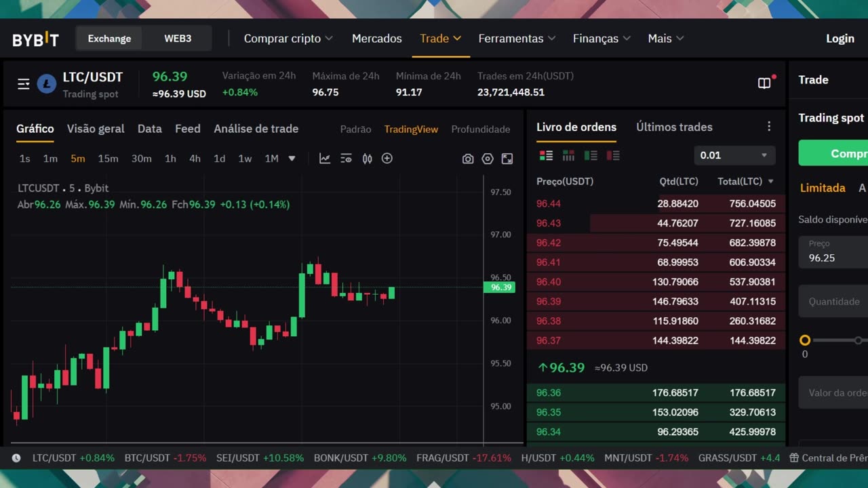Take chart snapshot with camera icon
Screen dimensions: 868x488
click(468, 159)
